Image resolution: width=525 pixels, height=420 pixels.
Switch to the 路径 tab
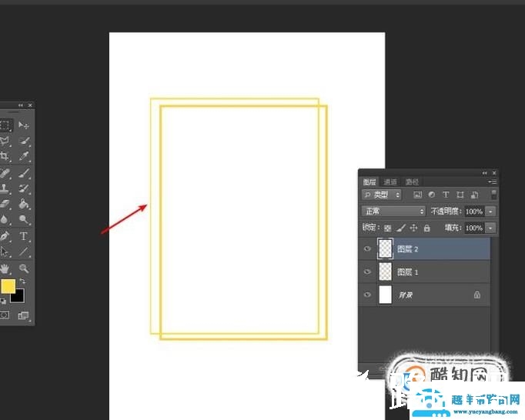412,182
